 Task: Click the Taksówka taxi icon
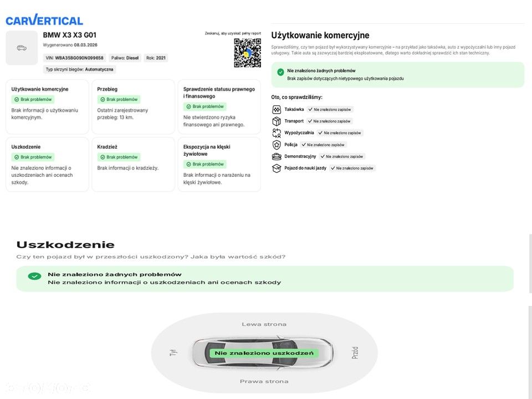277,110
